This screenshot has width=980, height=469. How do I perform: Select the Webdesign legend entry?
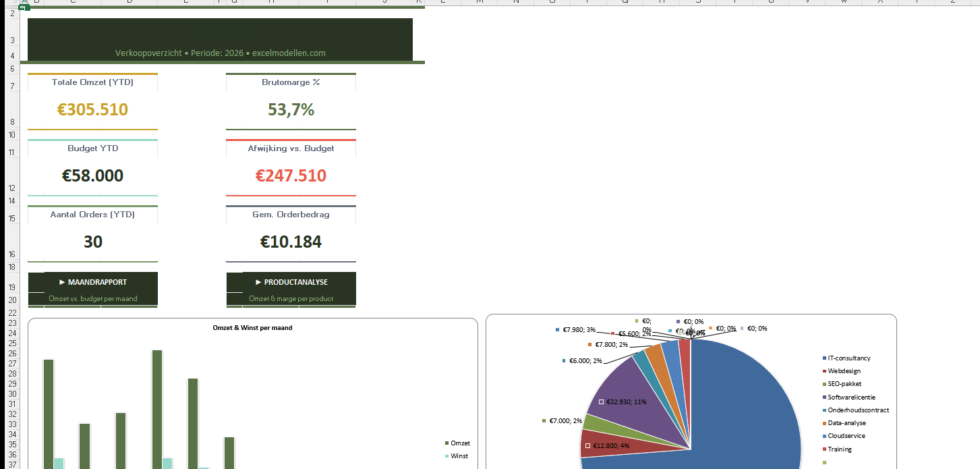point(844,371)
